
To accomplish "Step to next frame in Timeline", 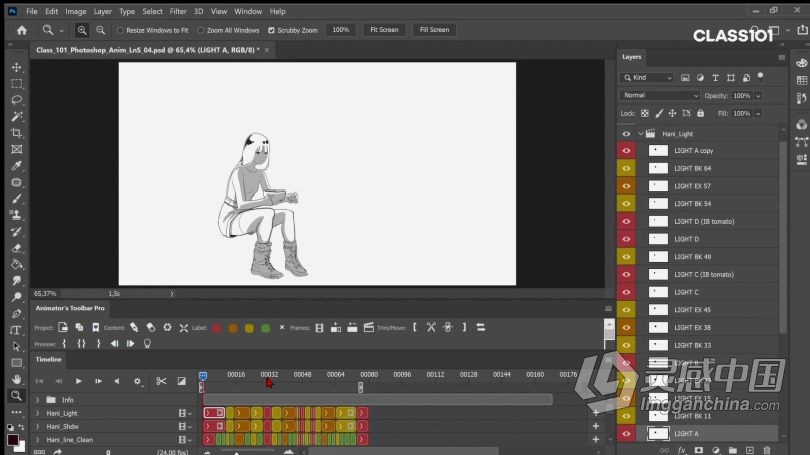I will tap(98, 381).
